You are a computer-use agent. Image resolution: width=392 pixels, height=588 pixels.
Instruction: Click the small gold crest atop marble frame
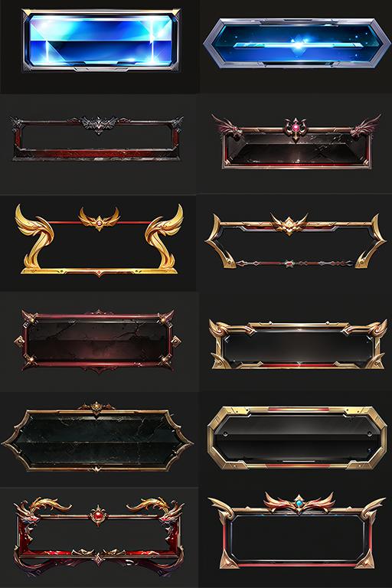pyautogui.click(x=96, y=408)
